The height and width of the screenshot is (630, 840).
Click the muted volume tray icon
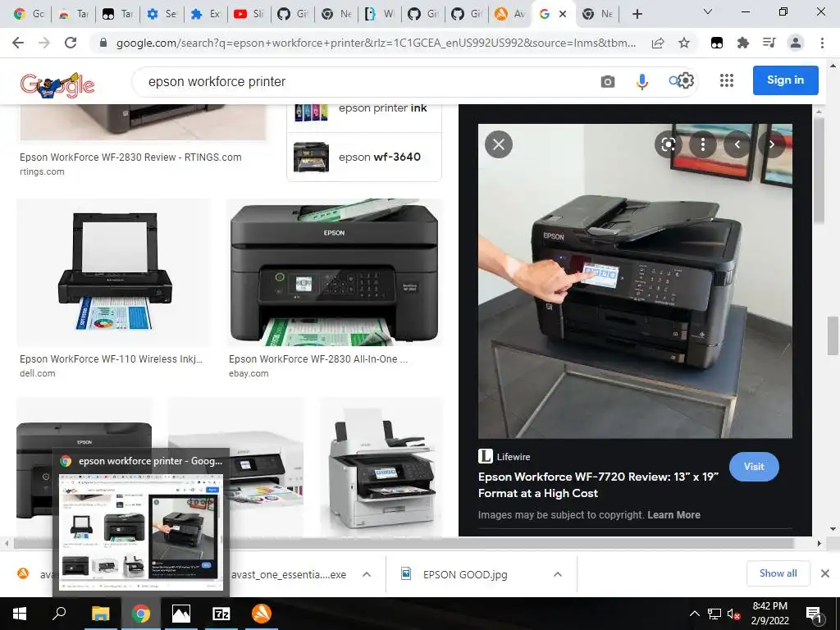click(733, 614)
